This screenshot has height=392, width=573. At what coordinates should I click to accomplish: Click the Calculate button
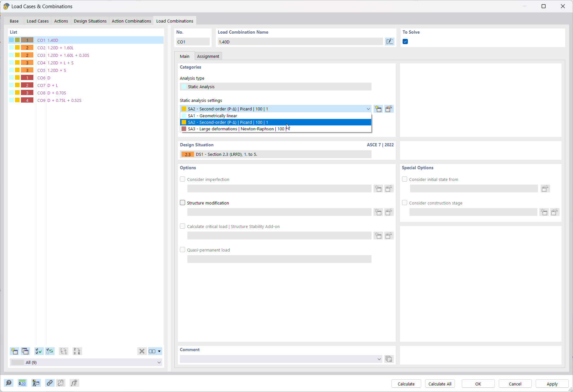[406, 384]
